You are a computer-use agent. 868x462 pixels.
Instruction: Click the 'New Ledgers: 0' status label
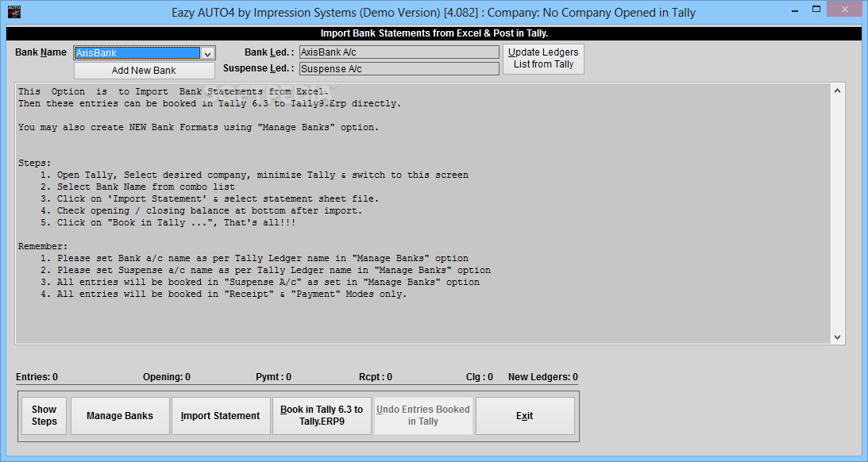[x=542, y=377]
